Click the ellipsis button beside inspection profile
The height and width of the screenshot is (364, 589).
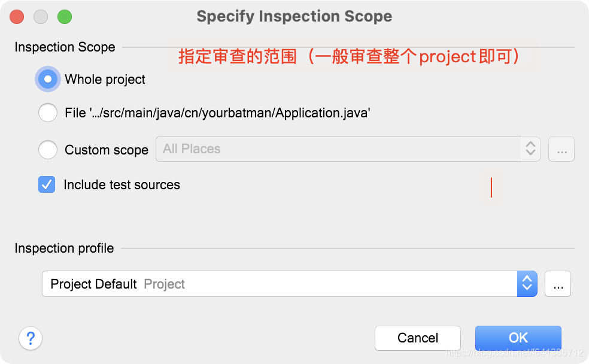(x=558, y=284)
